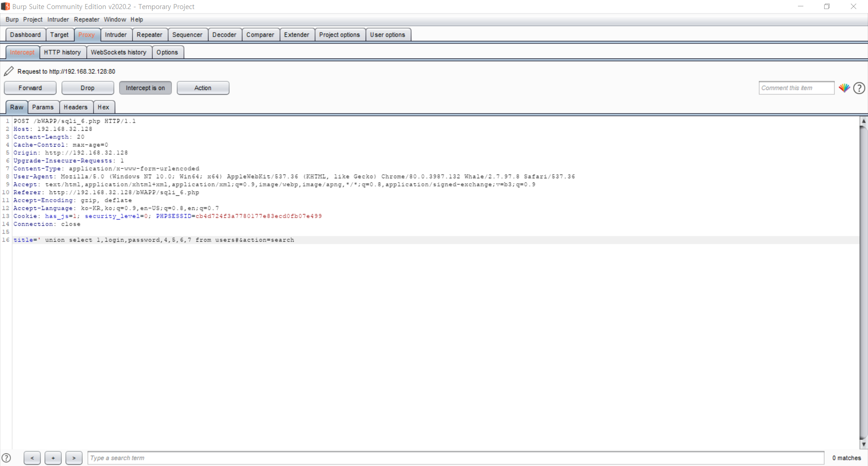
Task: Forward the intercepted request
Action: pos(30,88)
